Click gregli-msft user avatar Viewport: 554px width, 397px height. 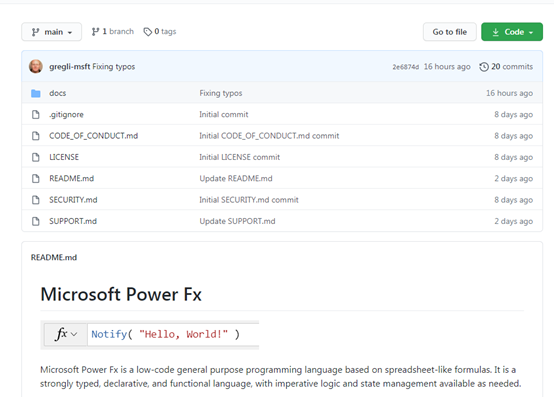pyautogui.click(x=36, y=66)
